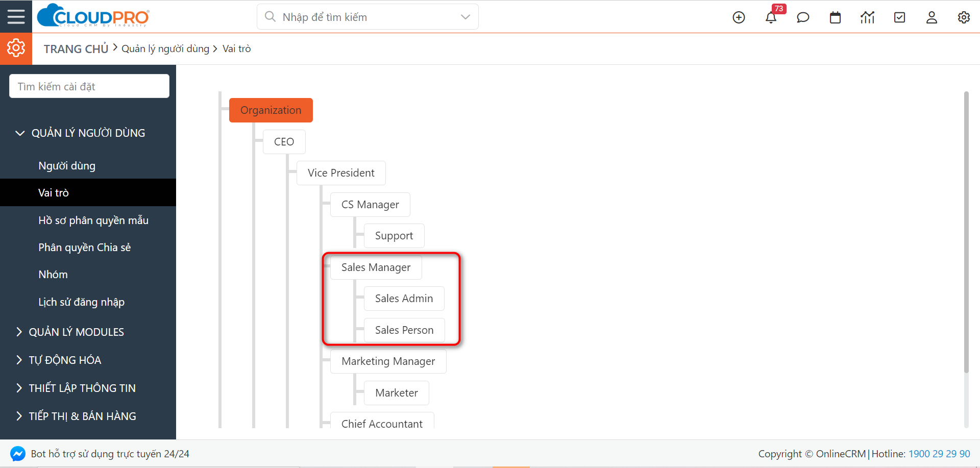Go to TRANG CHỦ breadcrumb

point(76,49)
